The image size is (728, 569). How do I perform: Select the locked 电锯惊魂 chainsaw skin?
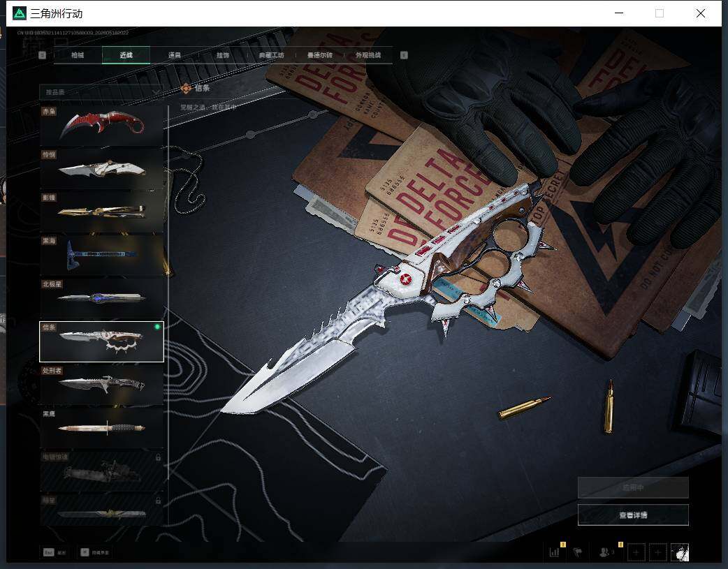click(102, 471)
